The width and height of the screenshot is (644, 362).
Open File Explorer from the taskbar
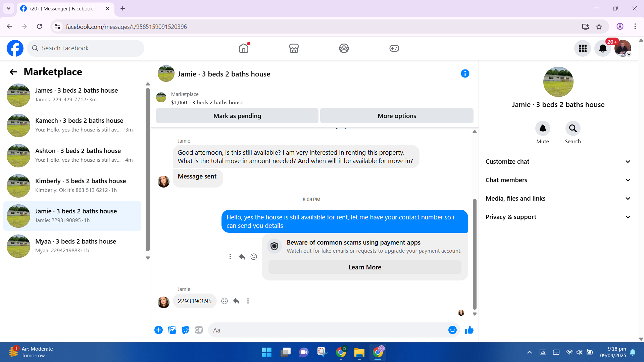coord(359,352)
